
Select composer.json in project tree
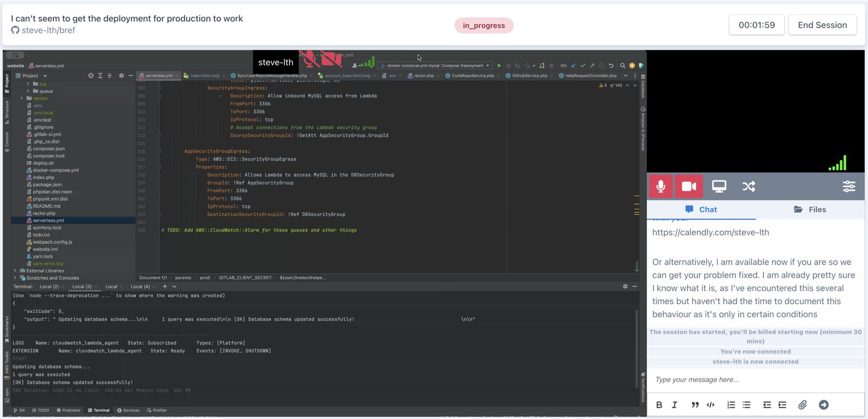[x=48, y=148]
